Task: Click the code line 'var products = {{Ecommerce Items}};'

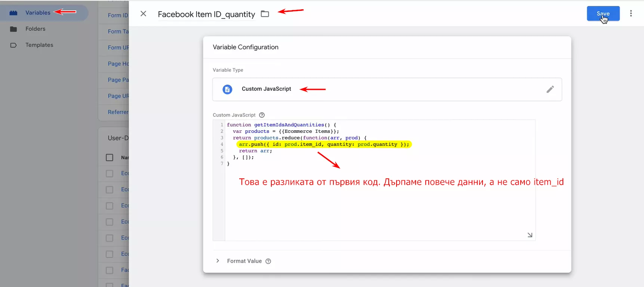Action: tap(286, 131)
